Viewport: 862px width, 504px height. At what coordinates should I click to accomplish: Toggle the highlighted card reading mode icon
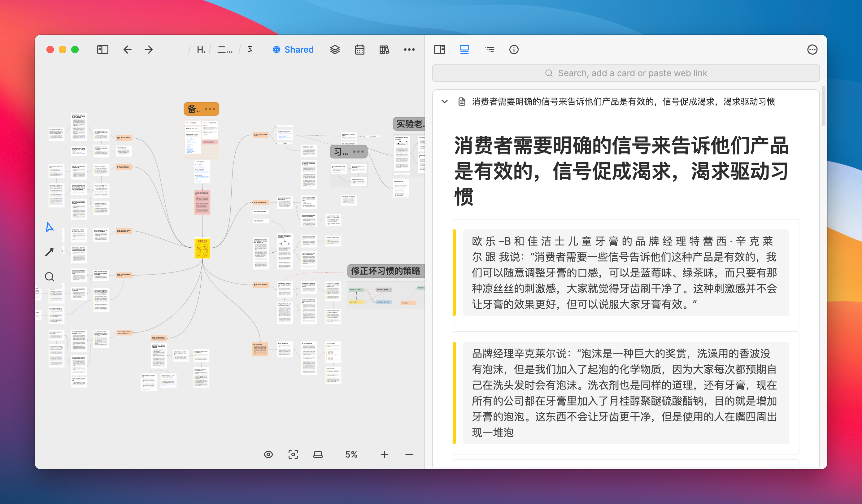(464, 50)
